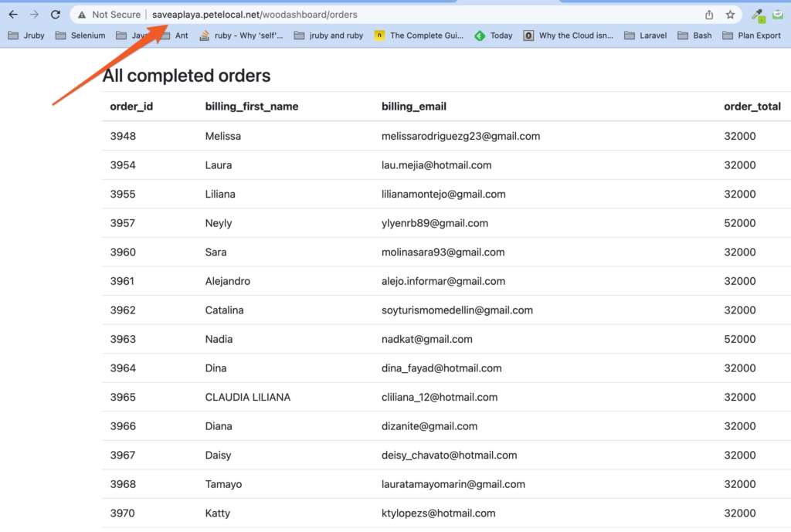Bookmark this page with the star icon
The height and width of the screenshot is (532, 791).
point(730,15)
